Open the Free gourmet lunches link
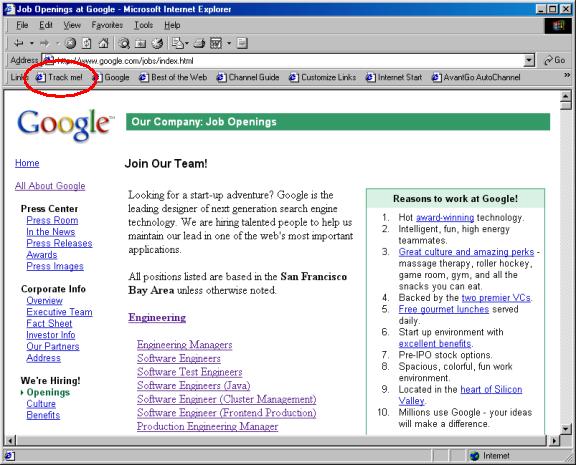Screen dimensions: 576x465 coord(444,309)
